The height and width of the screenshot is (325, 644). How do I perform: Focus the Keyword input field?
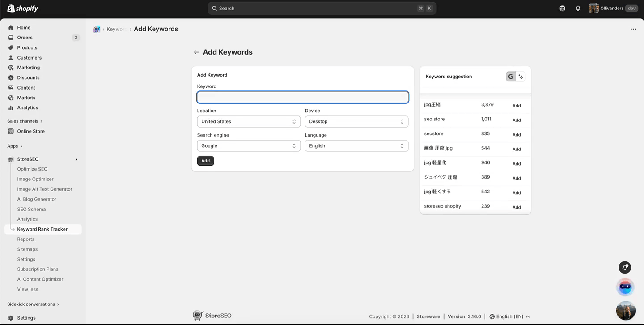[x=302, y=97]
